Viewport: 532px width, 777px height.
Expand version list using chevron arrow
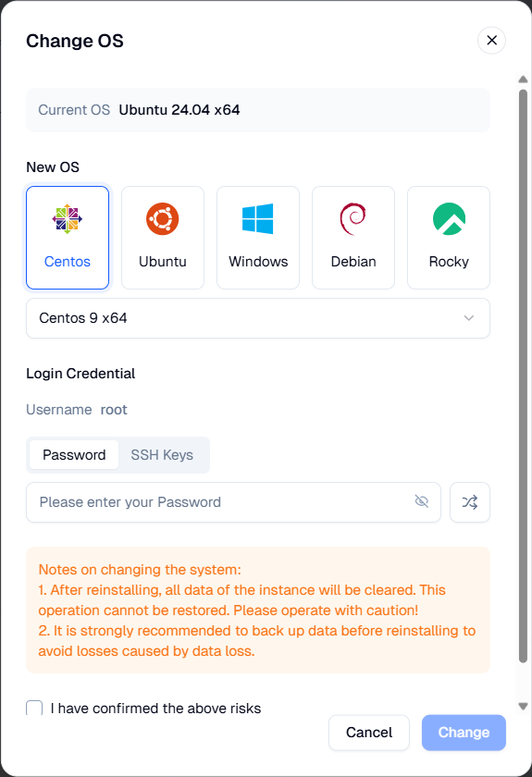[x=468, y=318]
